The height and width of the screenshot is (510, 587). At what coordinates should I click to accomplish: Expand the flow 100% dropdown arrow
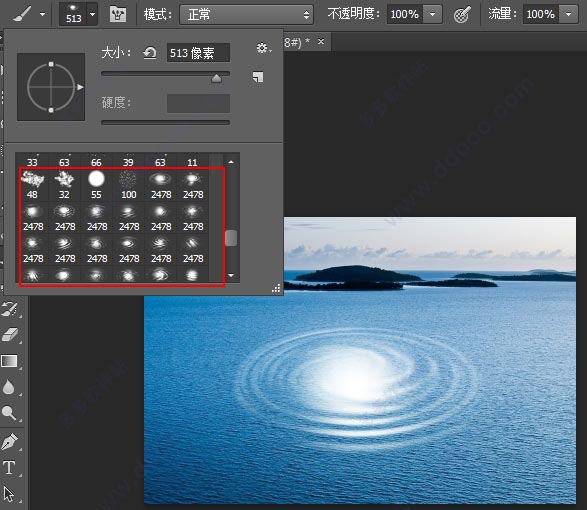pyautogui.click(x=569, y=15)
